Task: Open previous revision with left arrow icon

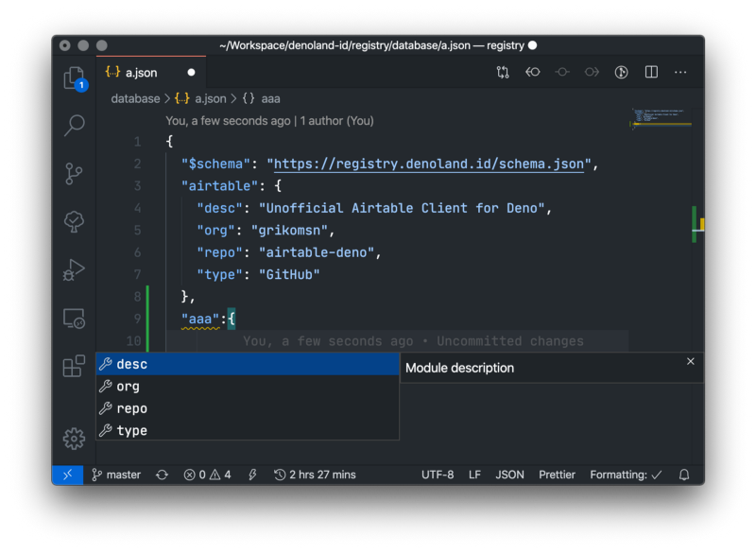Action: click(x=533, y=73)
